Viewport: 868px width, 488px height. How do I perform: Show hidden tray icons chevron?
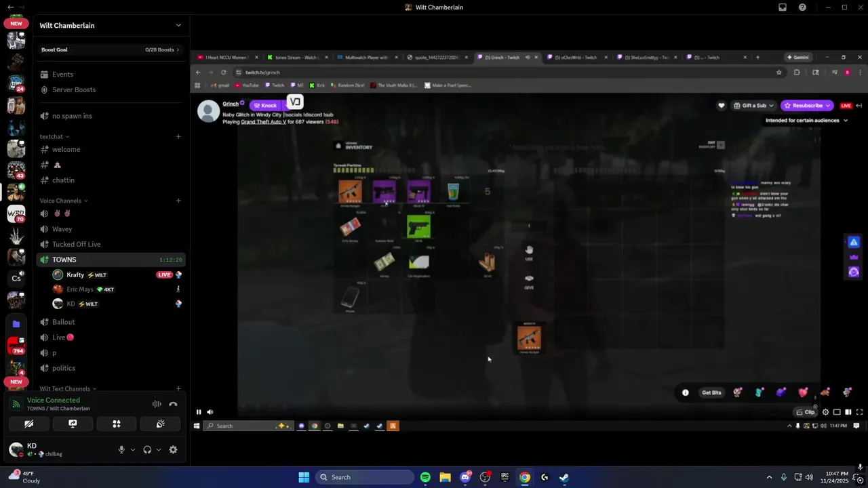pyautogui.click(x=769, y=477)
